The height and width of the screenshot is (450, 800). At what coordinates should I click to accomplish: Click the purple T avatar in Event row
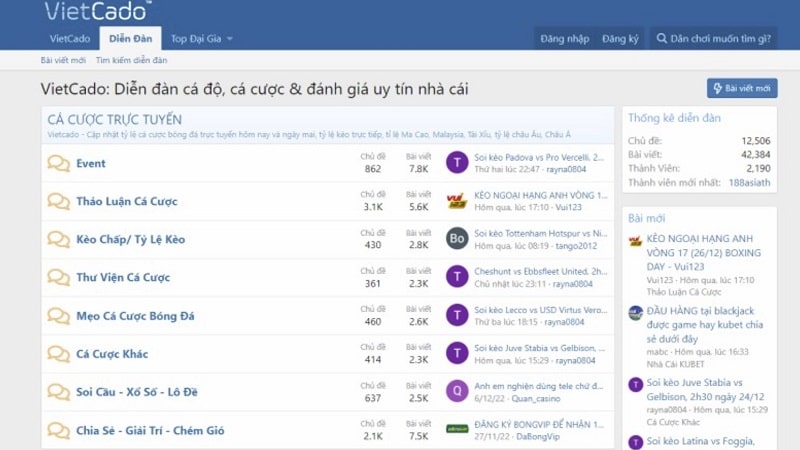point(457,163)
